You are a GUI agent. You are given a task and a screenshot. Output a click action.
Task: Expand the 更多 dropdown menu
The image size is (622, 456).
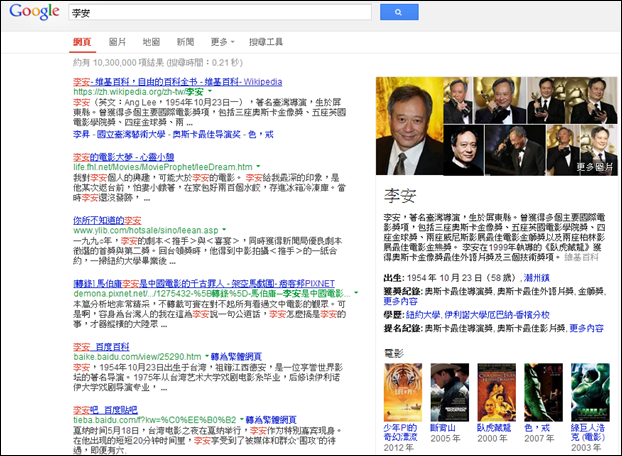click(x=223, y=42)
